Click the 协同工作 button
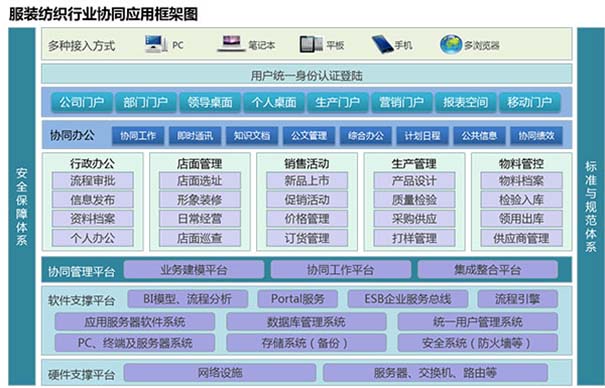This screenshot has width=605, height=388. pos(138,136)
